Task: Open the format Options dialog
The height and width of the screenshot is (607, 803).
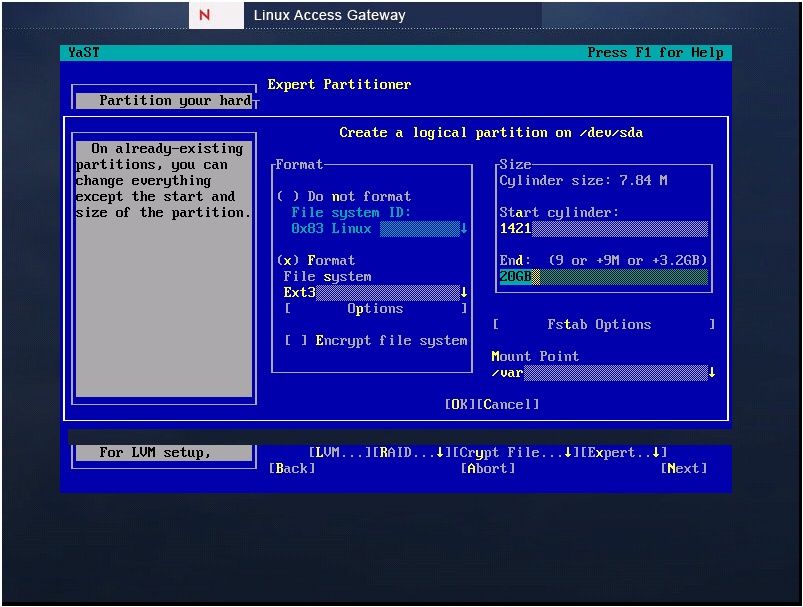Action: click(x=375, y=308)
